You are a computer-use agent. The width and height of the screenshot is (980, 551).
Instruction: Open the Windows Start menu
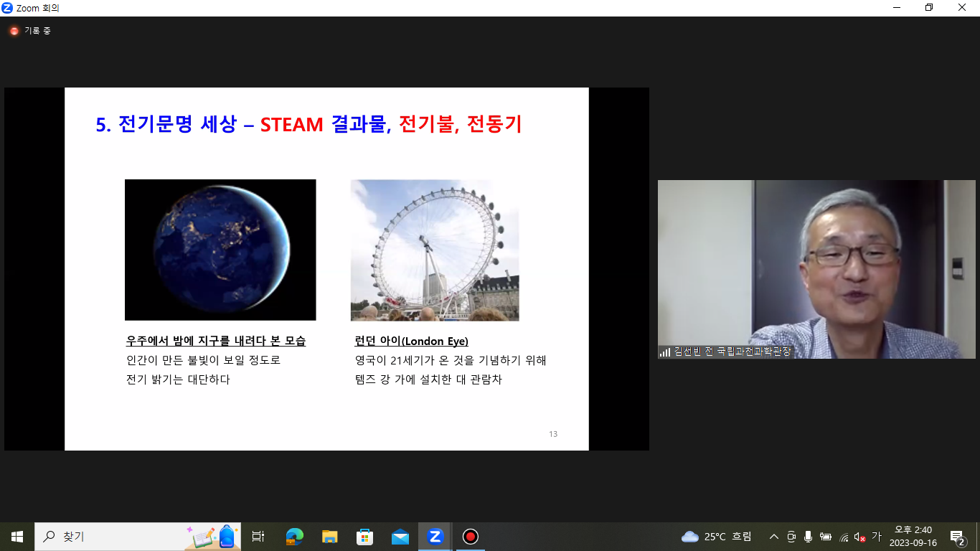coord(17,537)
